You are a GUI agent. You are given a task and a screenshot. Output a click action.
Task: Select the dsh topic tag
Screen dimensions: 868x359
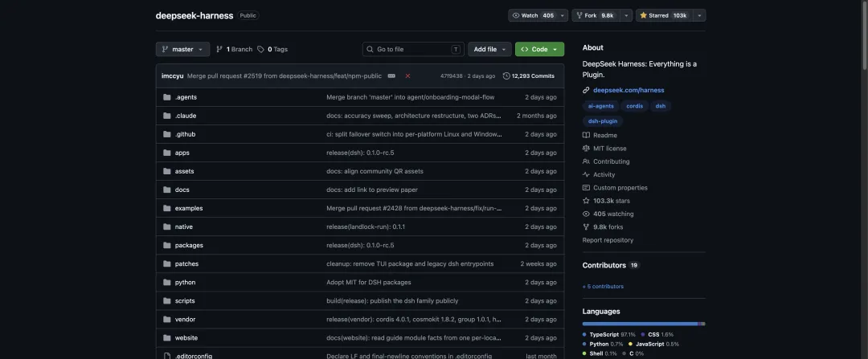[661, 106]
